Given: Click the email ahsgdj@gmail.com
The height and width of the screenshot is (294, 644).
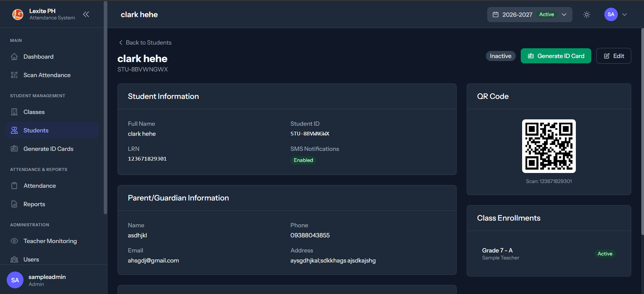Looking at the screenshot, I should pyautogui.click(x=153, y=260).
